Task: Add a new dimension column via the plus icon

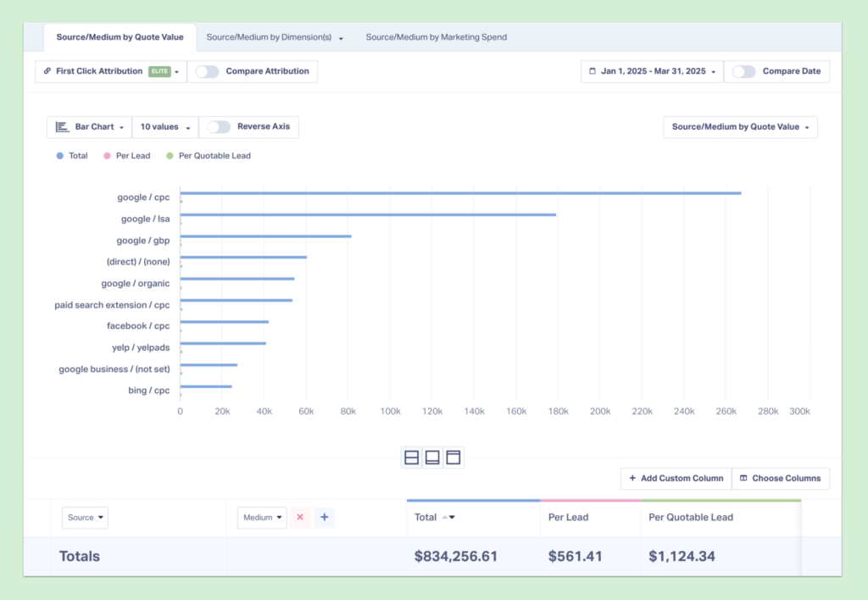Action: (x=325, y=517)
